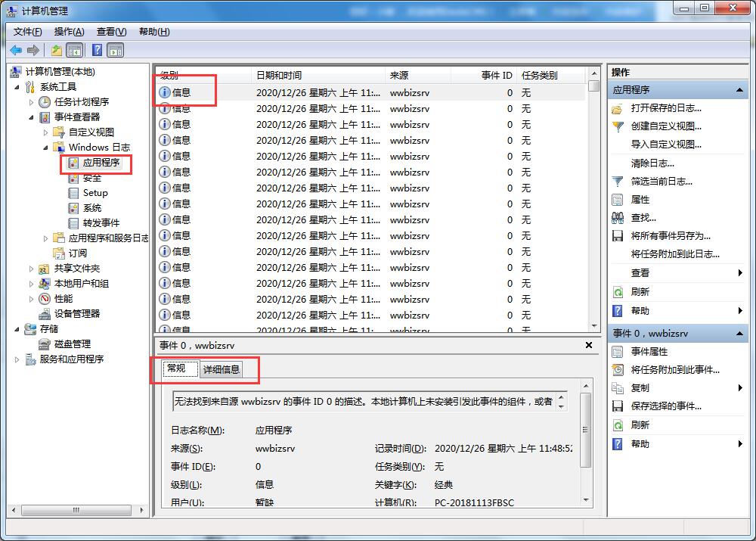This screenshot has width=756, height=541.
Task: Collapse the 存储 node arrow
Action: (x=17, y=329)
